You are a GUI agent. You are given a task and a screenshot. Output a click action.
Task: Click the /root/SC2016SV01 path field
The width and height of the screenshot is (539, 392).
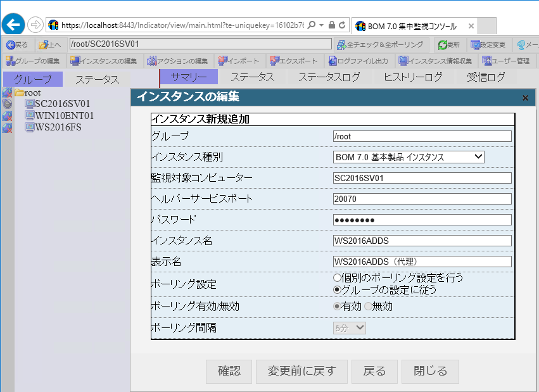200,44
